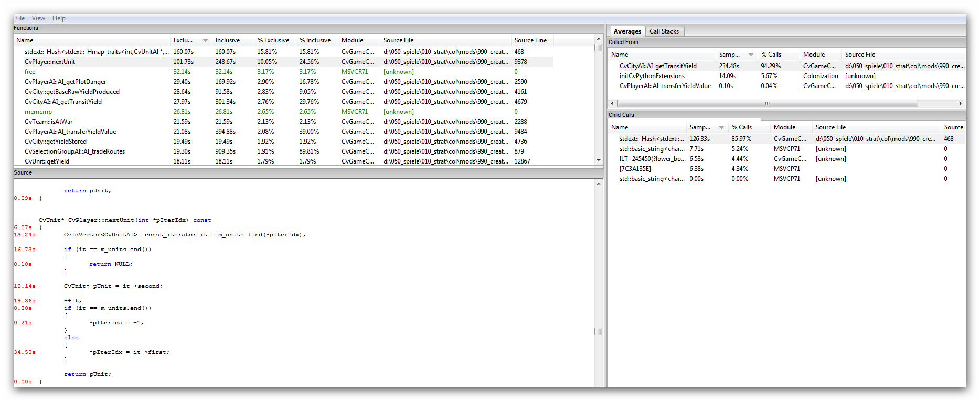The height and width of the screenshot is (401, 980).
Task: Sort Functions by Source Line column
Action: 532,40
